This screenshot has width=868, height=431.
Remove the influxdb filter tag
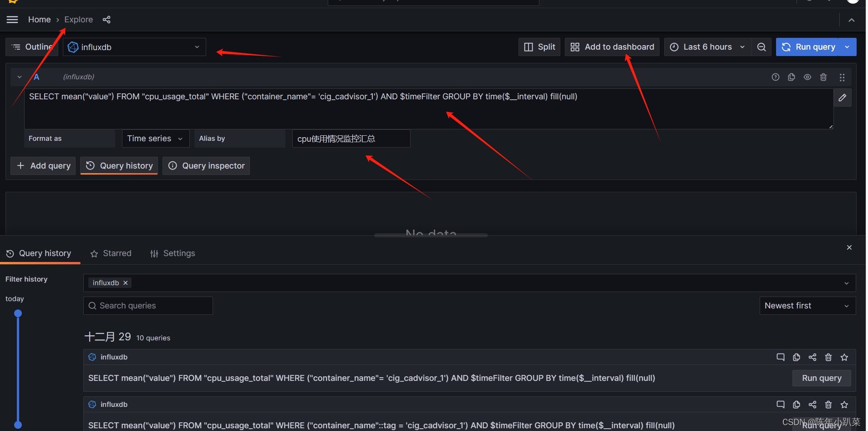coord(126,283)
